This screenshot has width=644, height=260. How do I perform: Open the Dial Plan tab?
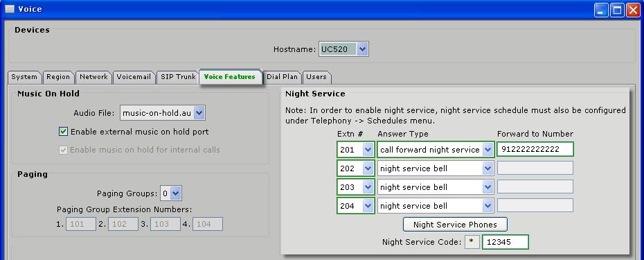coord(282,77)
